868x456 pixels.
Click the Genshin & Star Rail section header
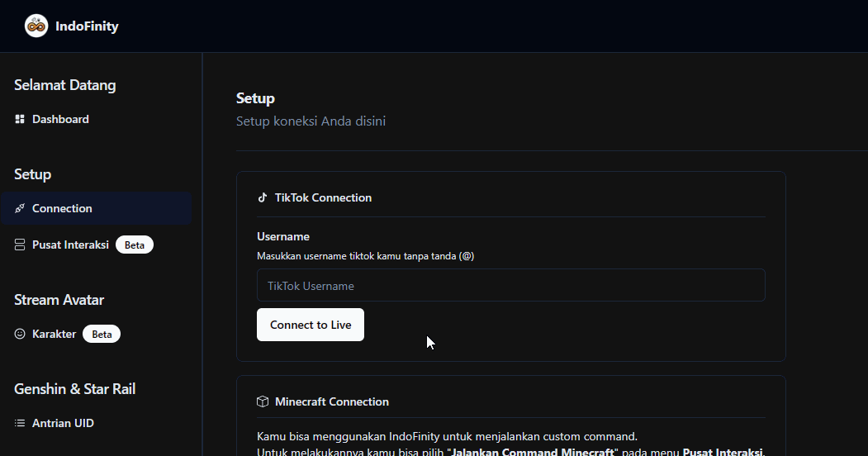[x=74, y=389]
